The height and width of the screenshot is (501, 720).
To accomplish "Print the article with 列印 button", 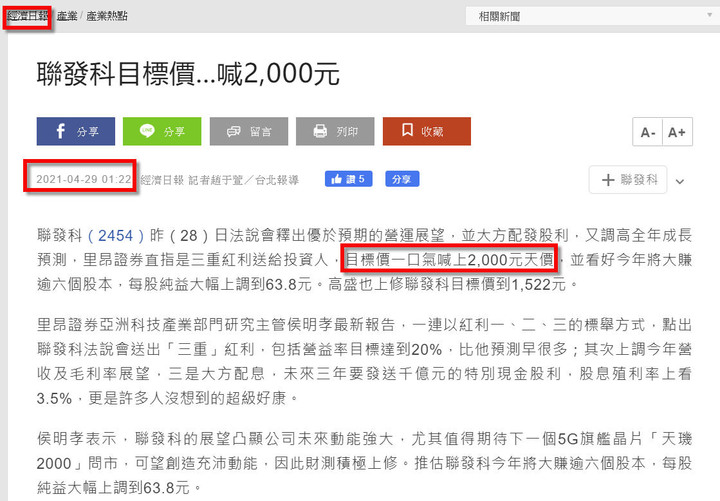I will coord(335,131).
